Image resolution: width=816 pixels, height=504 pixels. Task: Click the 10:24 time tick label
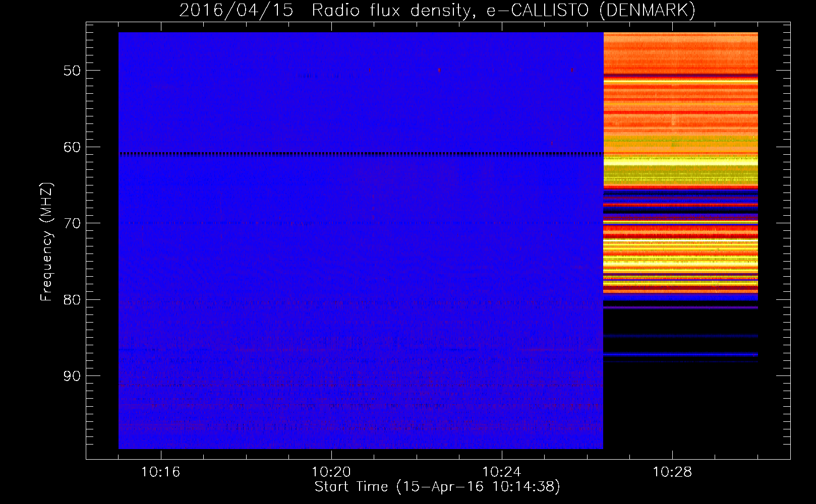(x=501, y=472)
